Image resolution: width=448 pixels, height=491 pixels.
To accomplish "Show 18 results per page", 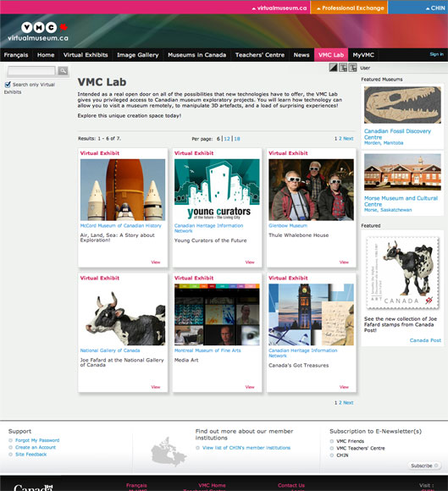I will 237,139.
